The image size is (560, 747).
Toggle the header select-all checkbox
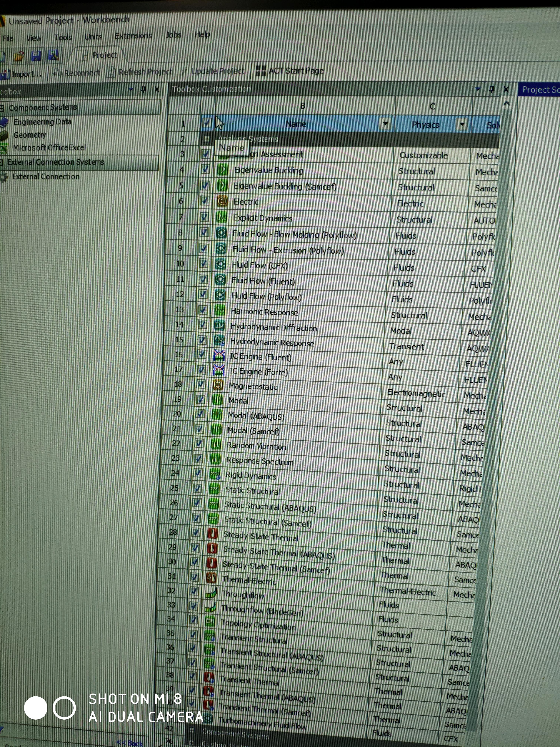coord(206,123)
